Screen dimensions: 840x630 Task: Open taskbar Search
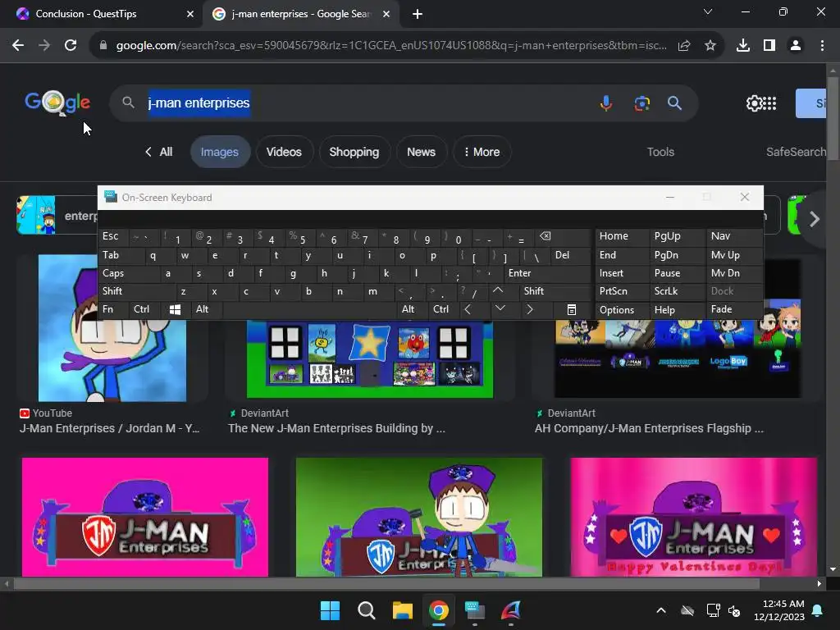pos(367,610)
